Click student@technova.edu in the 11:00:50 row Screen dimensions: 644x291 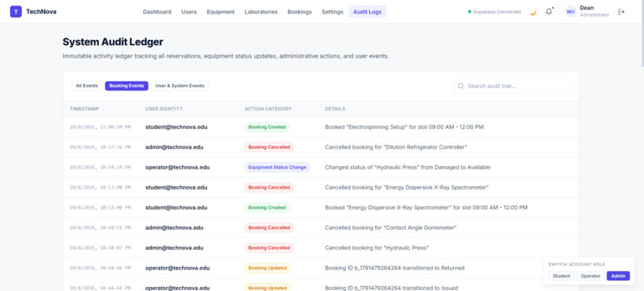[x=177, y=127]
